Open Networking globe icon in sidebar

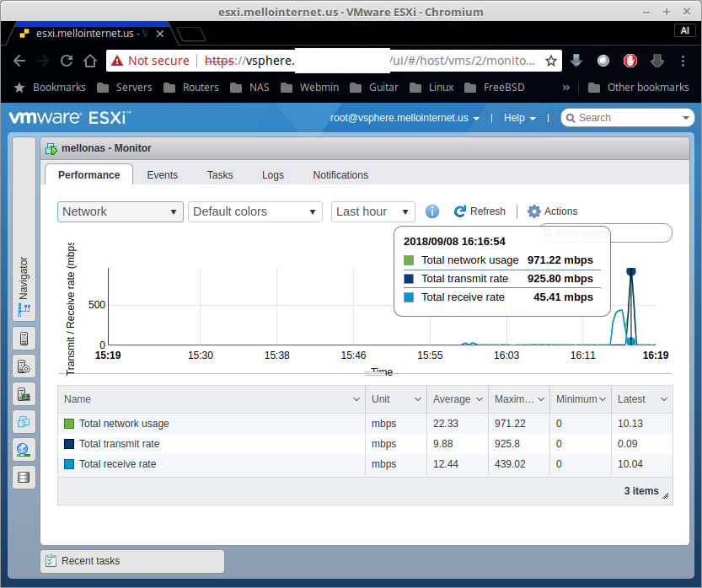coord(24,450)
